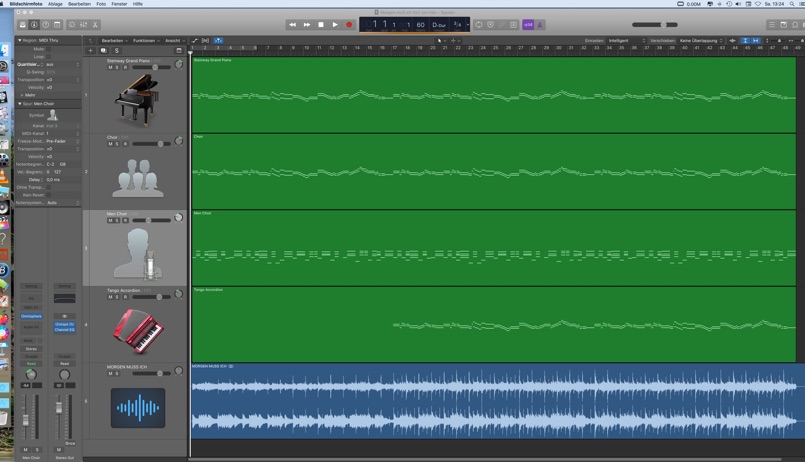Open the Note Pads icon
The image size is (805, 462).
(x=783, y=25)
